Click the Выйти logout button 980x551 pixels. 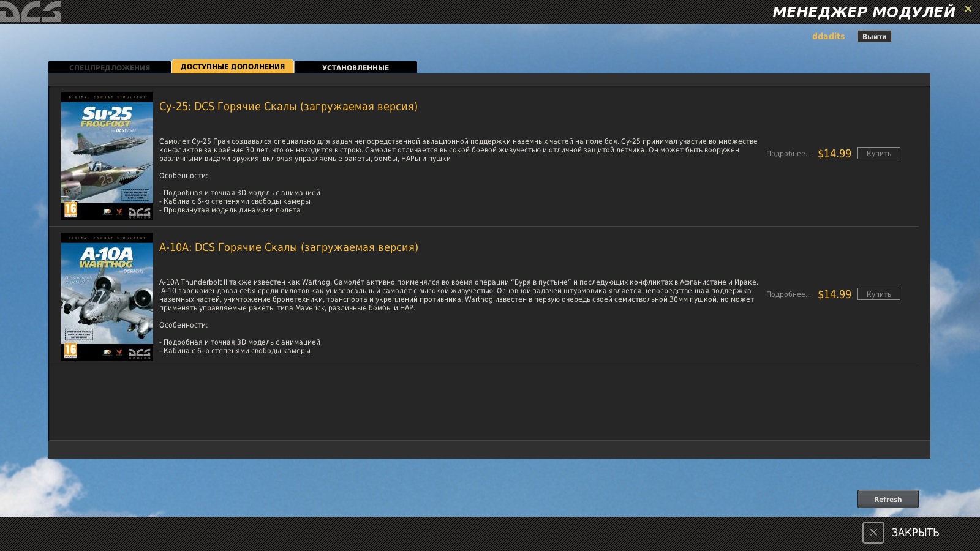pyautogui.click(x=875, y=37)
